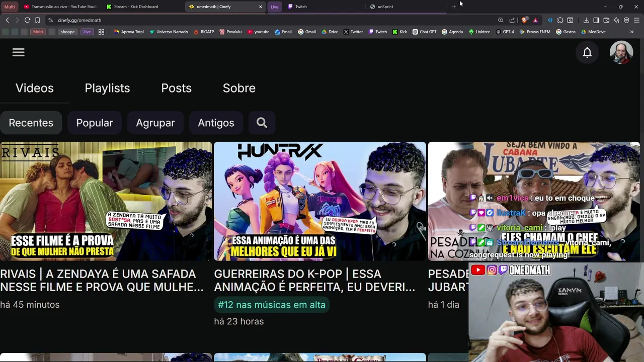
Task: Open the Twitter bookmark
Action: [x=353, y=32]
